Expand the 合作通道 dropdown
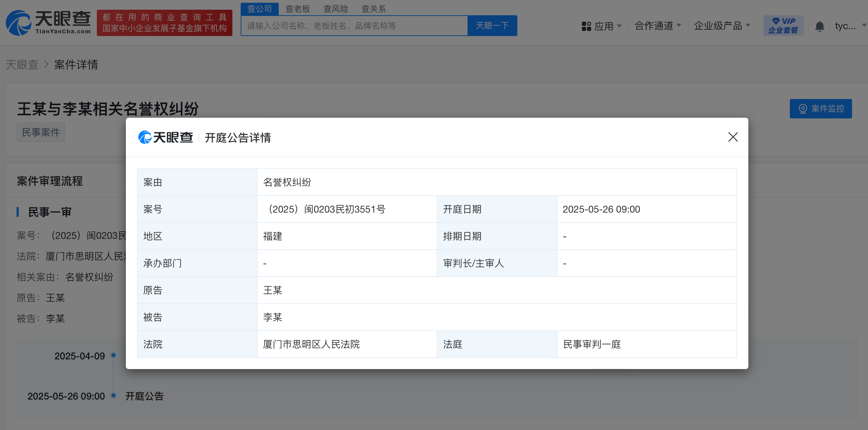Viewport: 868px width, 430px height. point(658,26)
